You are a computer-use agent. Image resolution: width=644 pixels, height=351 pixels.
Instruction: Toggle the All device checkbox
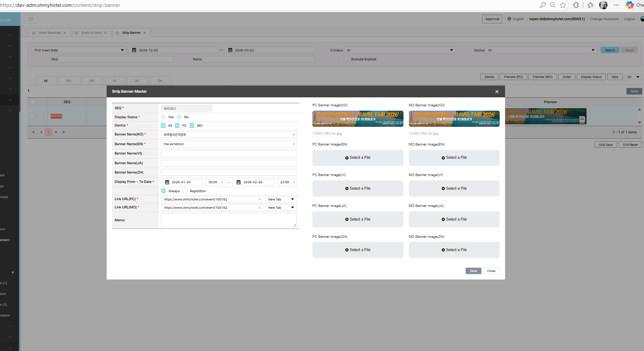pyautogui.click(x=163, y=125)
